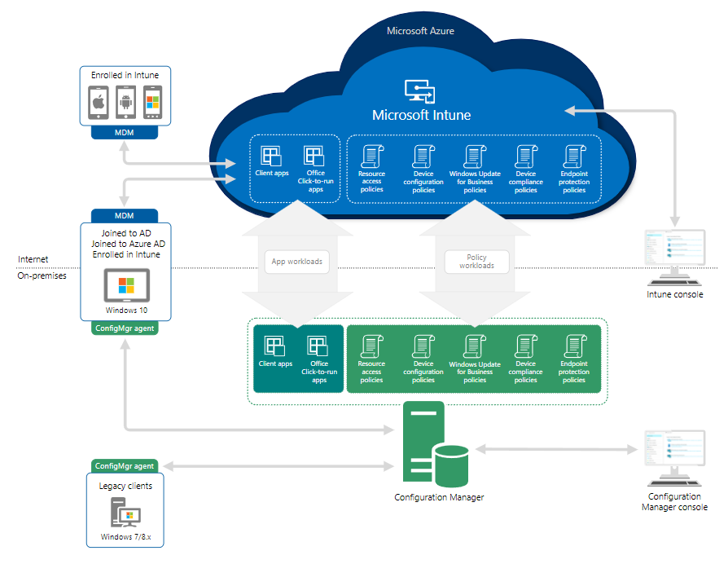
Task: Select Endpoint protection policies icon in the cloud
Action: [x=575, y=156]
